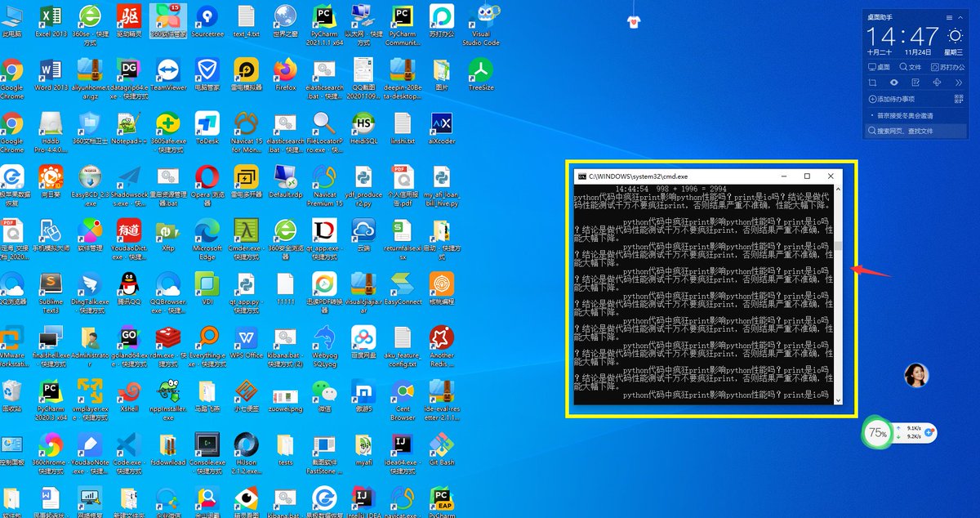Open the TreeSize desktop icon
The height and width of the screenshot is (518, 980).
tap(481, 74)
